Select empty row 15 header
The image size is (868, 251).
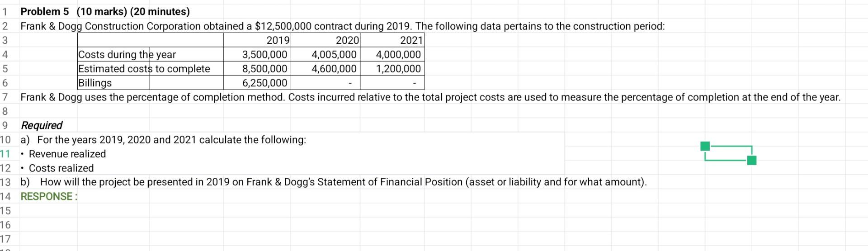click(x=5, y=211)
